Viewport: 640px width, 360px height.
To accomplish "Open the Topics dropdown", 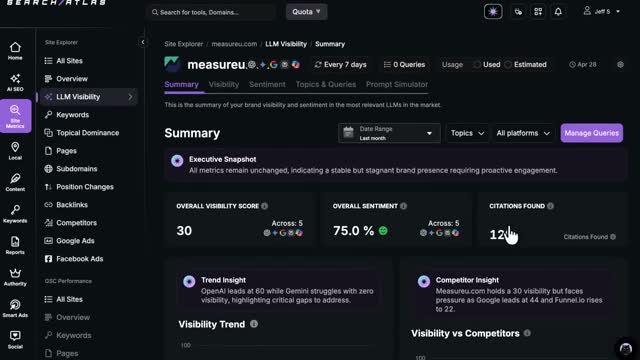I will pyautogui.click(x=467, y=133).
